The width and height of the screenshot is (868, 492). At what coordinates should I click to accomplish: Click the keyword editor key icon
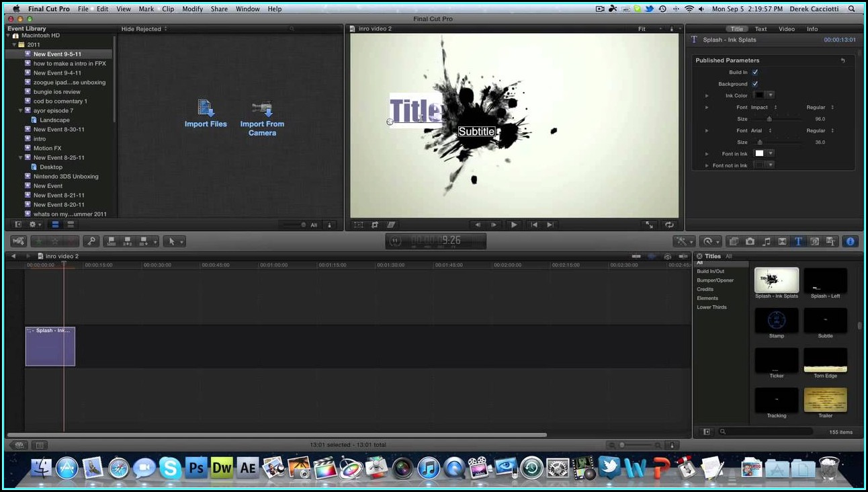pyautogui.click(x=91, y=241)
